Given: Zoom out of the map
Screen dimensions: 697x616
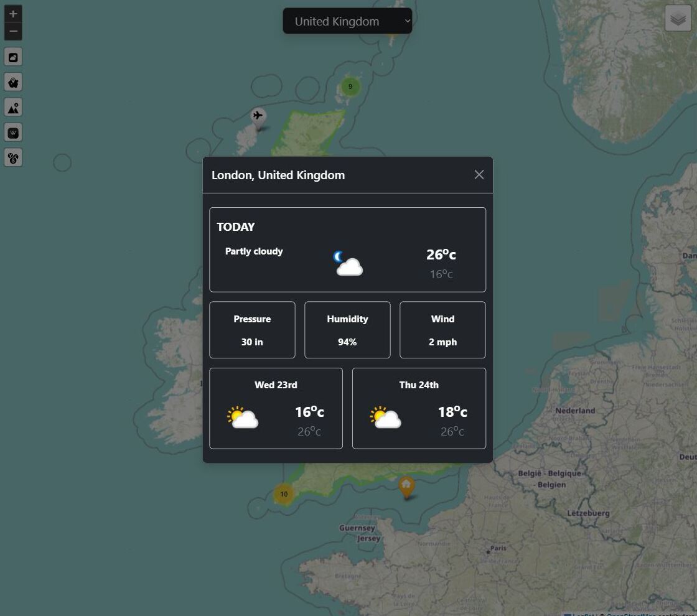Looking at the screenshot, I should 13,31.
